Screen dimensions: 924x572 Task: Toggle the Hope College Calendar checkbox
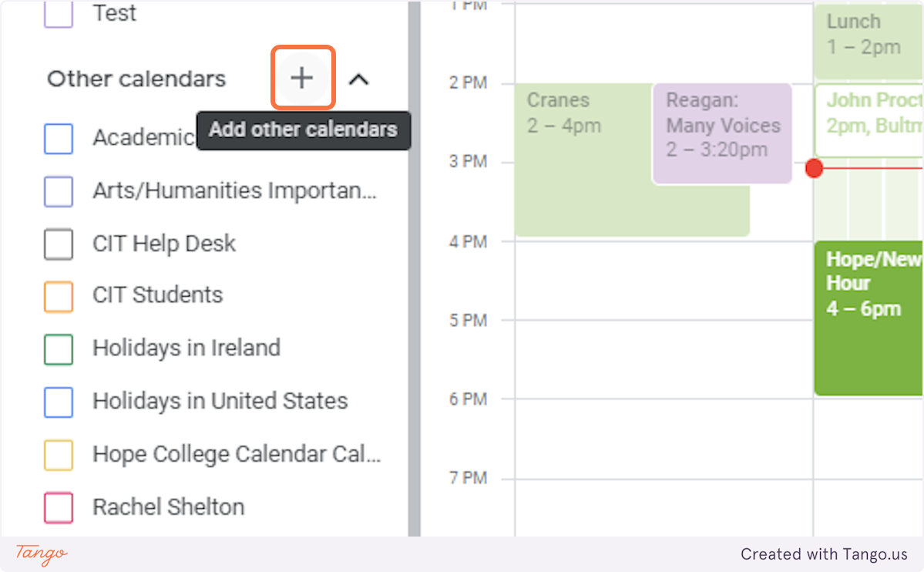click(59, 455)
